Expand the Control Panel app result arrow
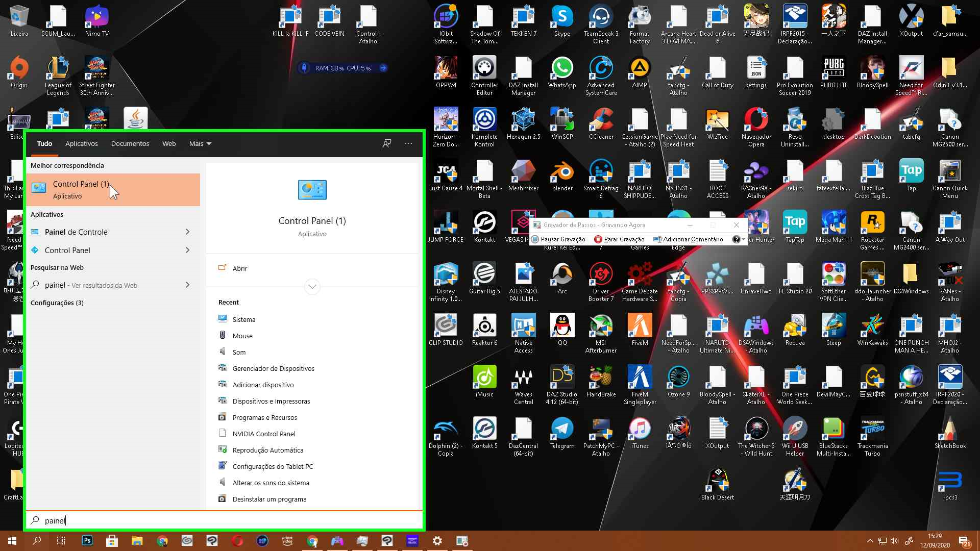 coord(187,250)
